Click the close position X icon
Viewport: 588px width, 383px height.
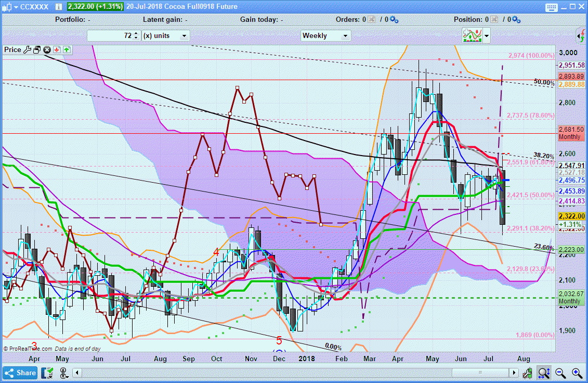pyautogui.click(x=494, y=20)
